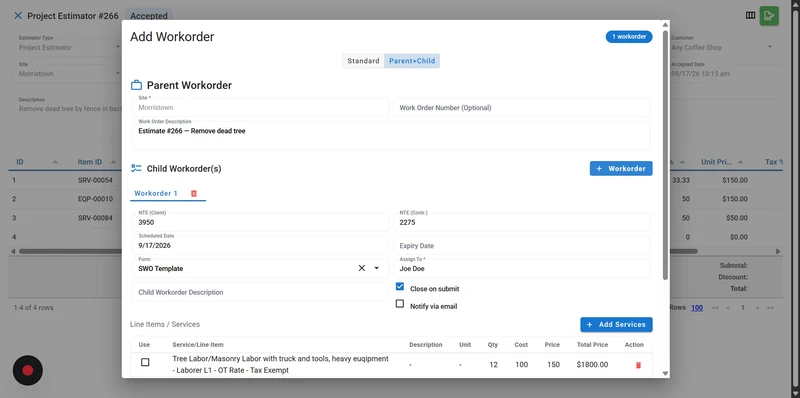This screenshot has height=398, width=800.
Task: Click the Service/Line Item column header
Action: point(197,345)
